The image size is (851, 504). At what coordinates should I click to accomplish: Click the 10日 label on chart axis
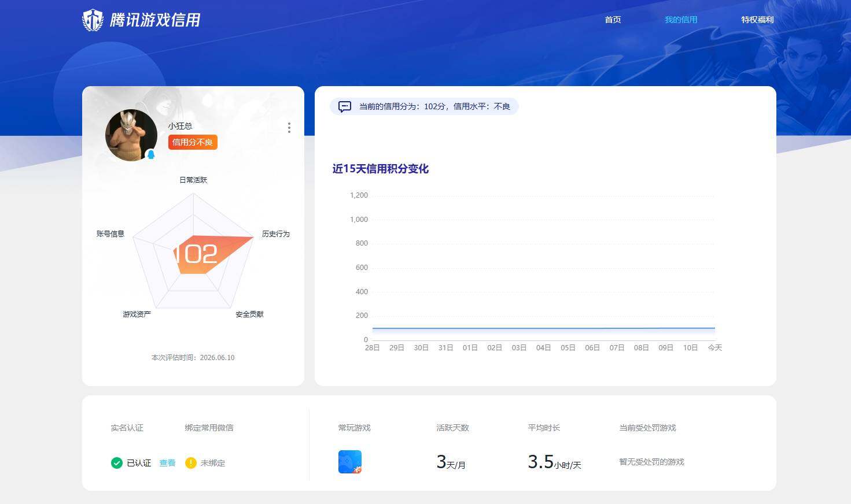click(690, 347)
